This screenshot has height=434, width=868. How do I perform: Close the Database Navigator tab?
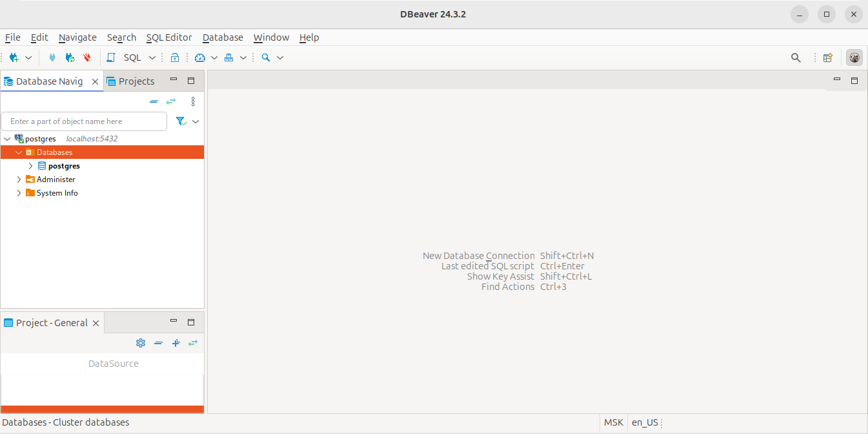[x=95, y=81]
